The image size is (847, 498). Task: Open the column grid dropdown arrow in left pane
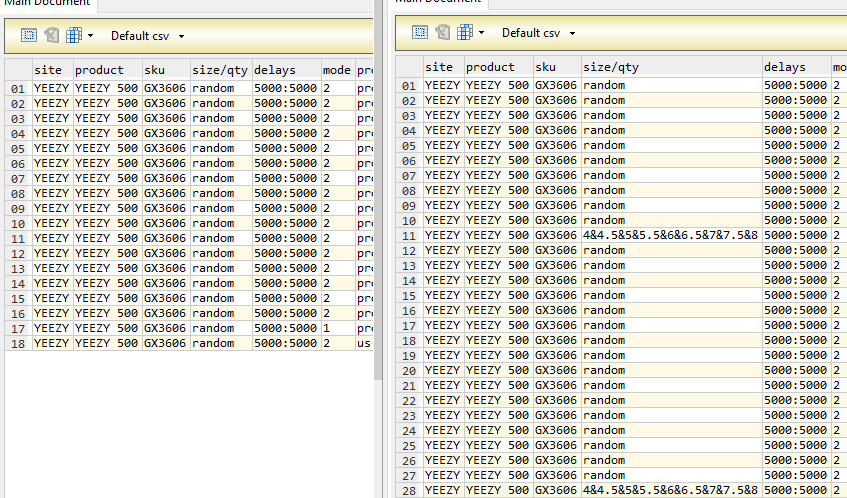(x=90, y=36)
